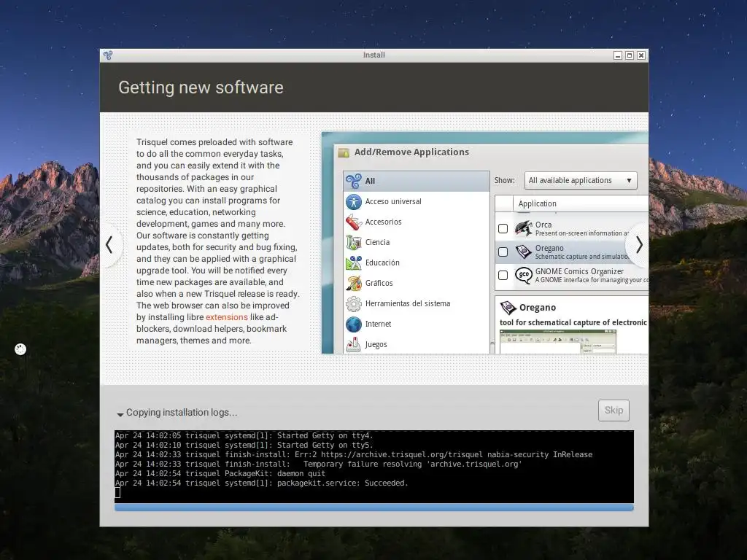Click the Orca app name in the list

543,225
